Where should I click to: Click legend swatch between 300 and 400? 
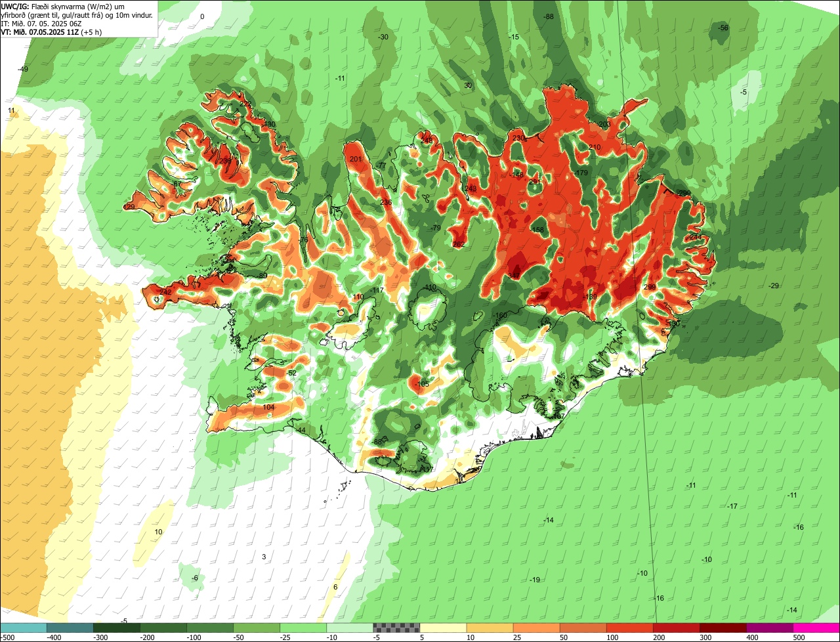723,628
